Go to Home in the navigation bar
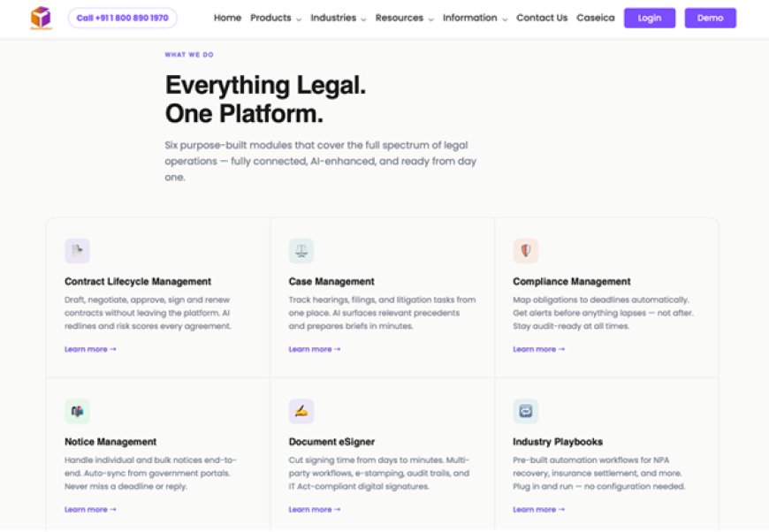 [x=227, y=18]
